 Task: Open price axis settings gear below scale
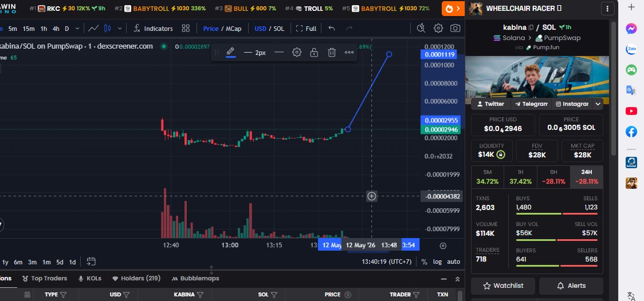(443, 245)
